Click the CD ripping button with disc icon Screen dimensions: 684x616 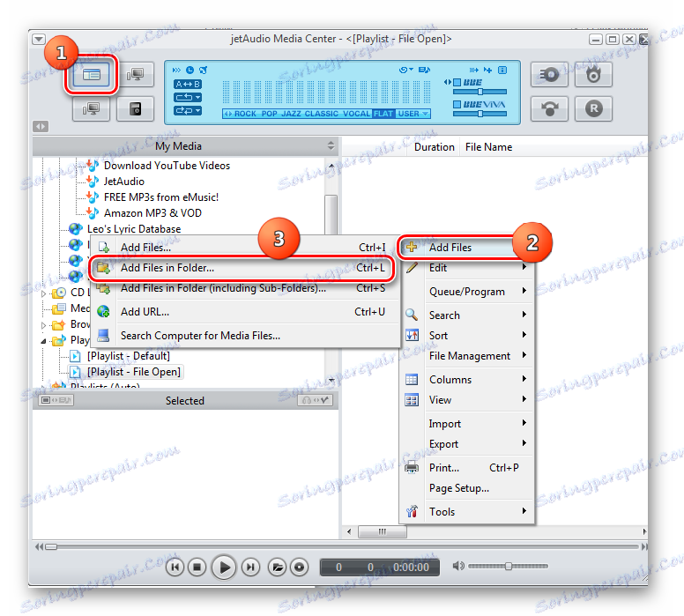549,75
